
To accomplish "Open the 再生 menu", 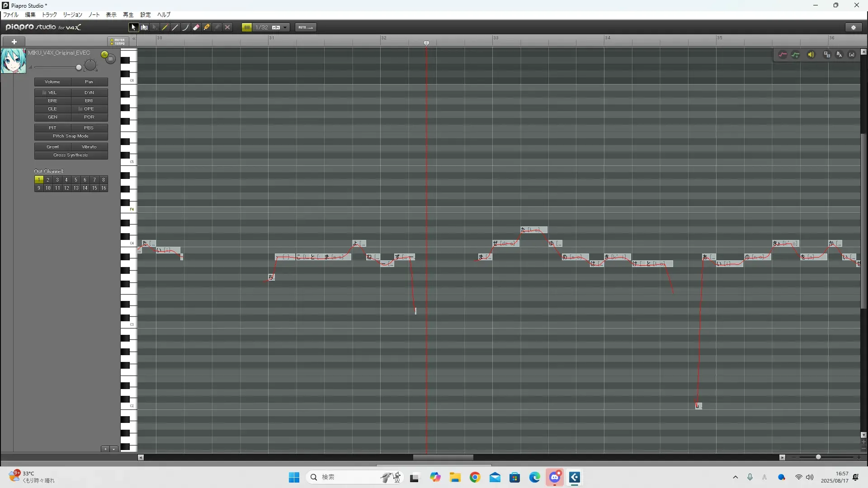I will click(128, 15).
